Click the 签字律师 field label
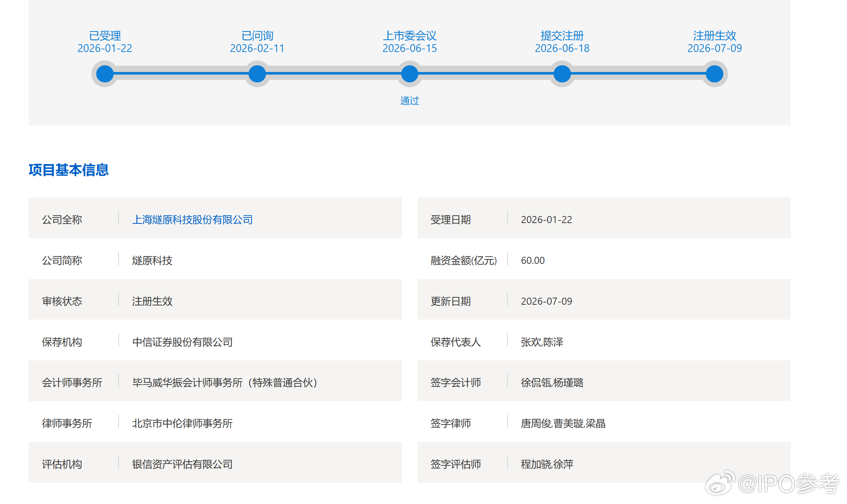Viewport: 847px width, 504px height. [x=451, y=423]
